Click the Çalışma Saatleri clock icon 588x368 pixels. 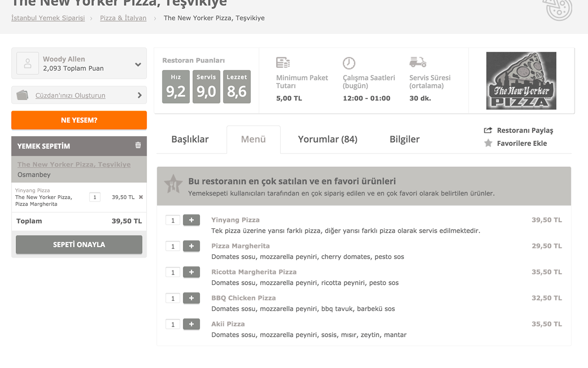tap(349, 63)
